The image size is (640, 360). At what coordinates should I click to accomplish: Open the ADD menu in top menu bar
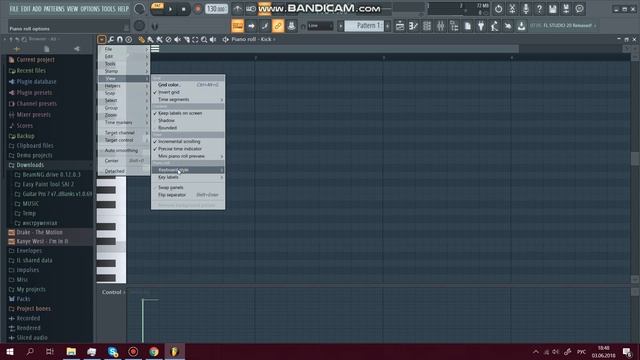click(x=37, y=9)
